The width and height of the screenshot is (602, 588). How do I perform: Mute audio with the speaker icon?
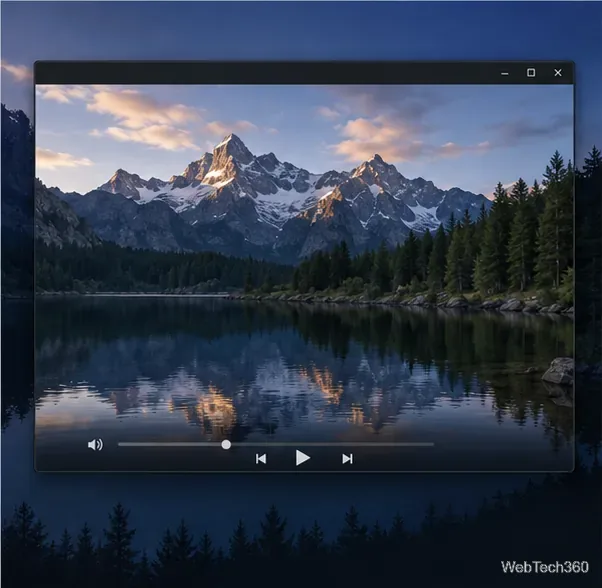click(x=95, y=444)
